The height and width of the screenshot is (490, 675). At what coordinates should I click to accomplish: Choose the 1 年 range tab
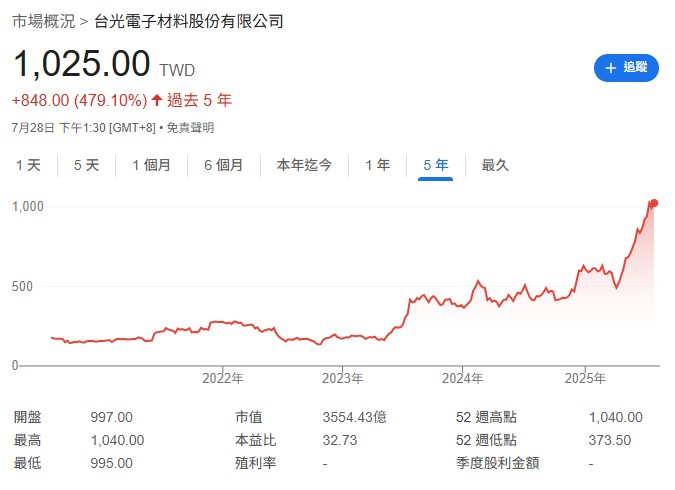click(x=378, y=165)
